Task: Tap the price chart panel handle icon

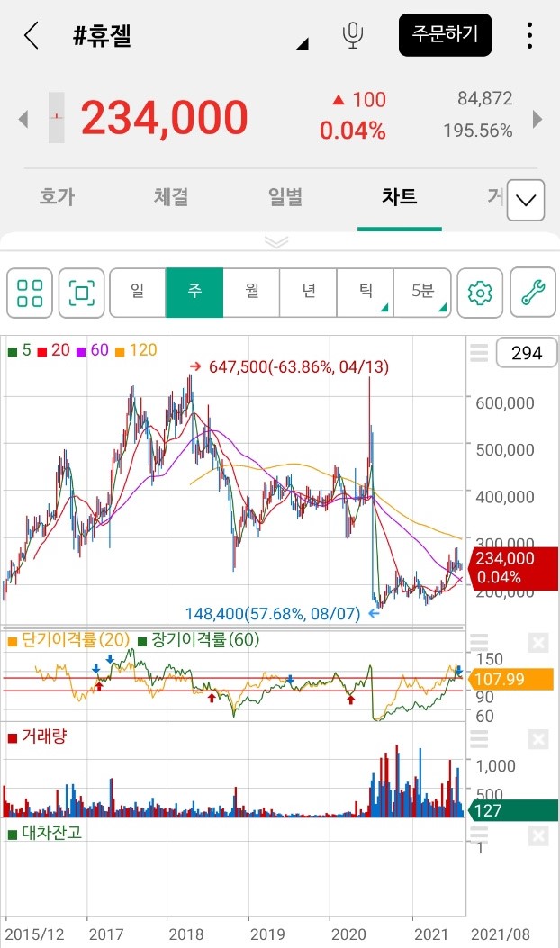Action: click(479, 353)
